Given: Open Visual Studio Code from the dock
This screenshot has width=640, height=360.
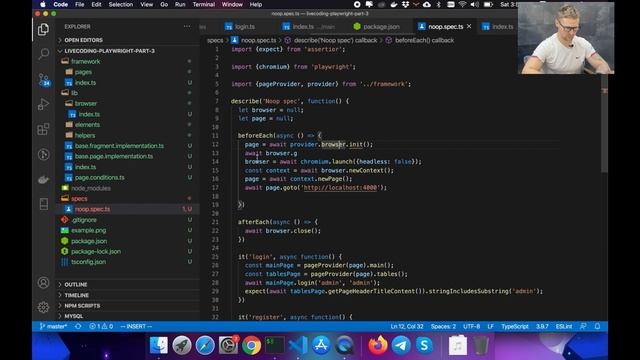Looking at the screenshot, I should point(298,345).
